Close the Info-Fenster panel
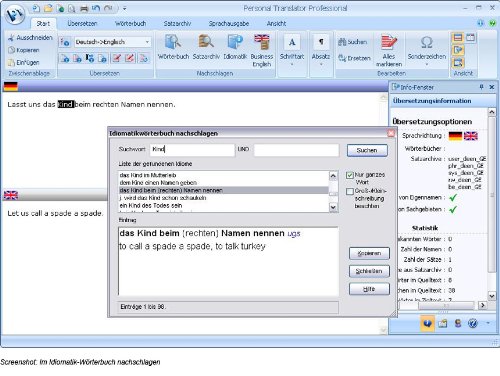The width and height of the screenshot is (500, 376). [492, 87]
